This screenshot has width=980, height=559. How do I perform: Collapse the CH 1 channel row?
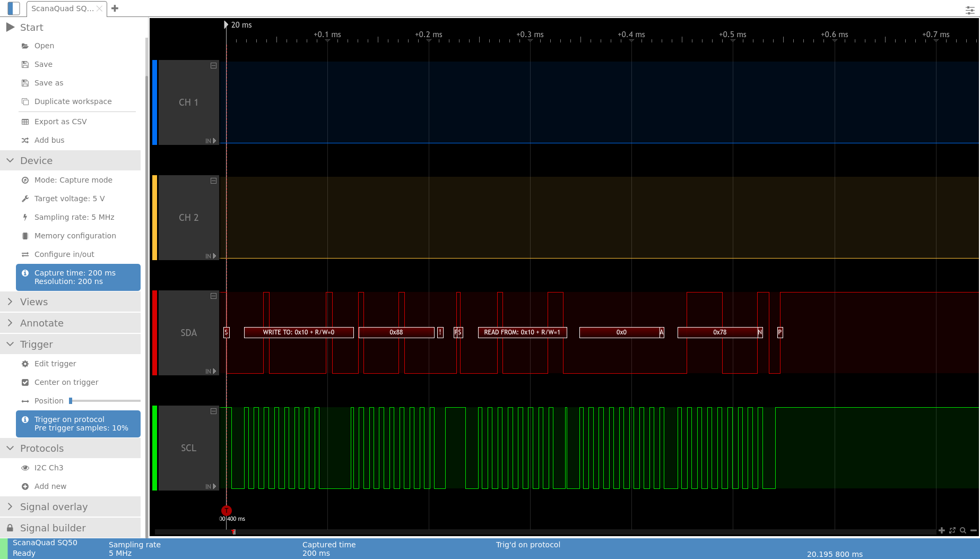(x=213, y=66)
